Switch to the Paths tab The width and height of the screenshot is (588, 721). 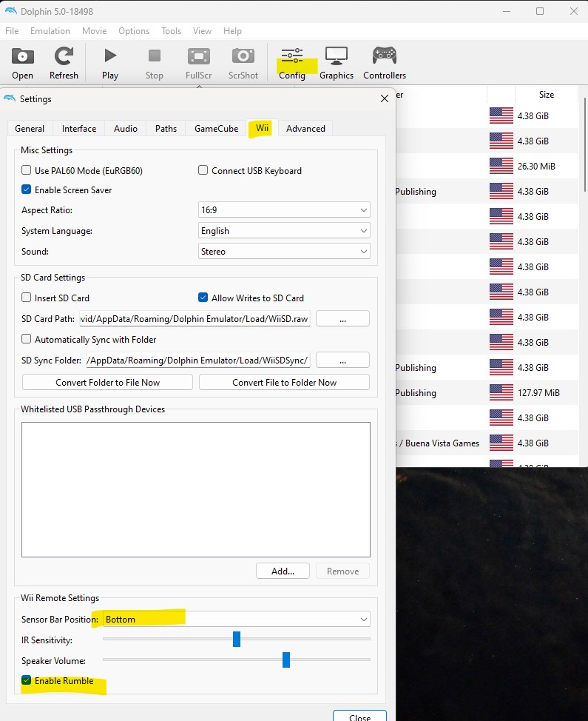coord(166,128)
